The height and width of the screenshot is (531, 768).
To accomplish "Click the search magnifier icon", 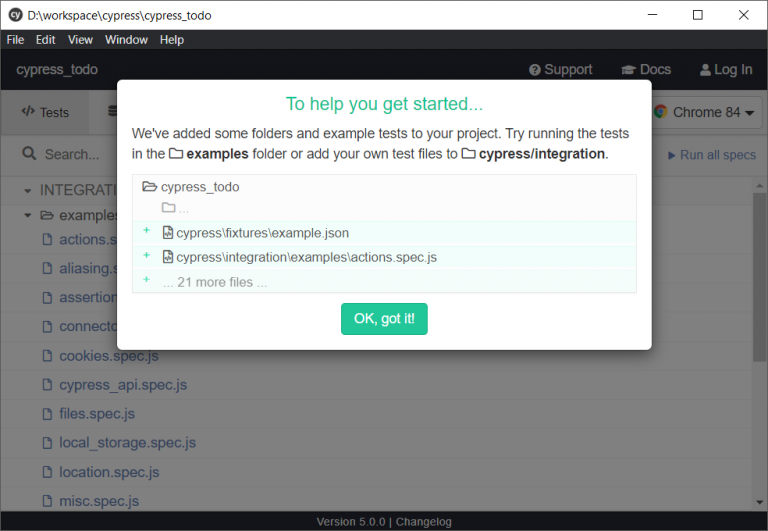I will point(29,155).
